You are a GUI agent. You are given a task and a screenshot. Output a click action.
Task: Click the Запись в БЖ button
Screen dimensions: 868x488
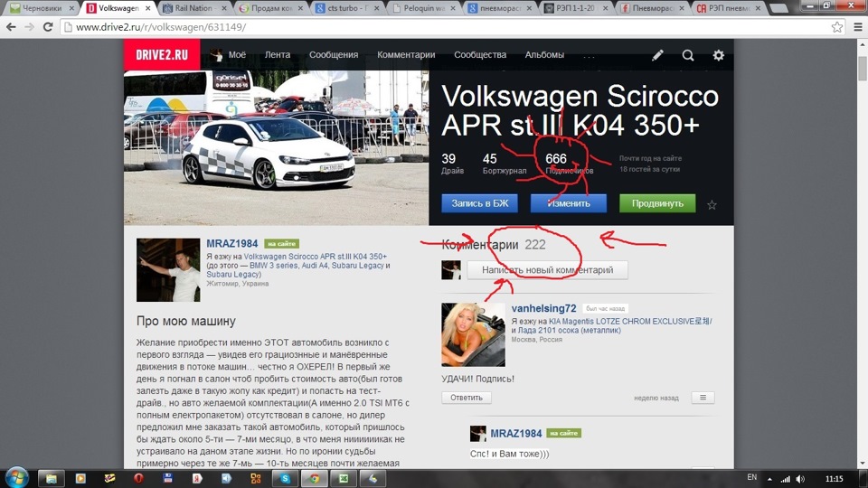479,203
